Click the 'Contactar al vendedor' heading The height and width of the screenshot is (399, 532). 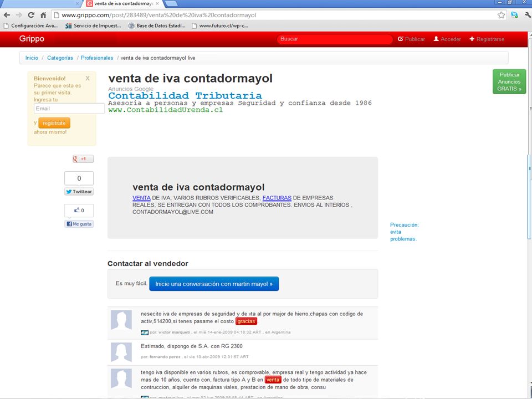click(148, 264)
